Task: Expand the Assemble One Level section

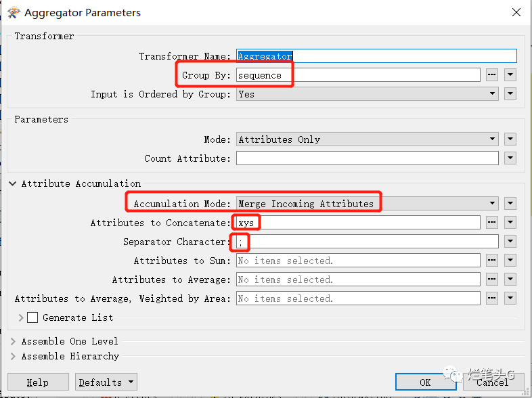Action: (x=14, y=341)
